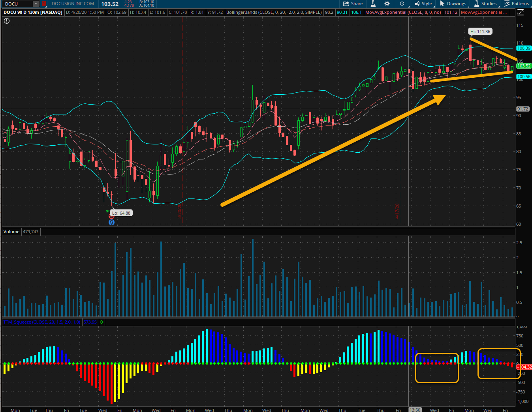The image size is (532, 412).
Task: Click the H: 103.4 high value
Action: coord(138,12)
